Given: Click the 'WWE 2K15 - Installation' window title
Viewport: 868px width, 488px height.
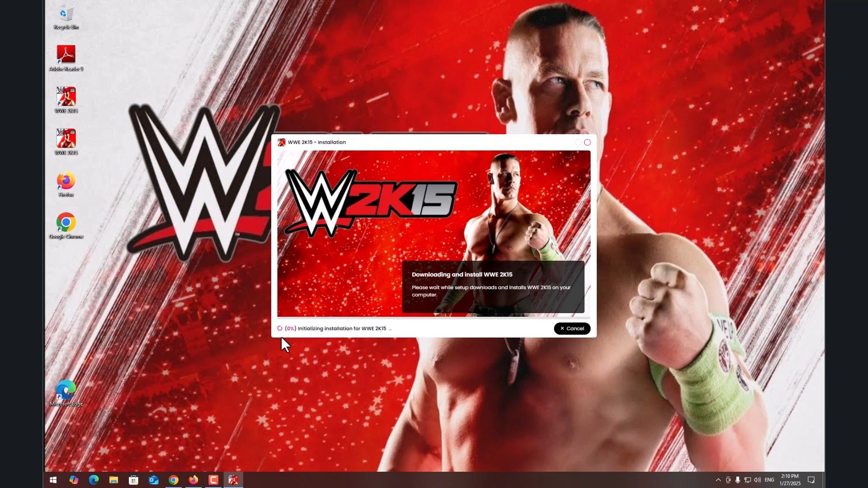Looking at the screenshot, I should pos(317,142).
